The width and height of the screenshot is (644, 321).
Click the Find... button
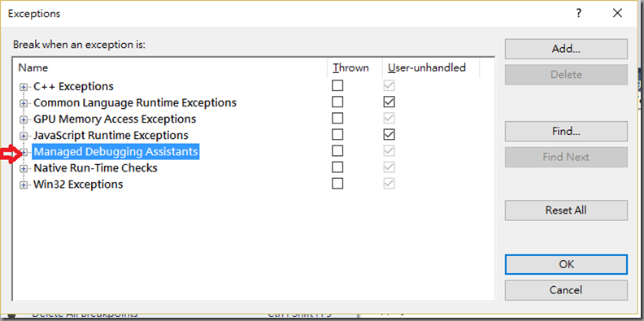pos(566,132)
